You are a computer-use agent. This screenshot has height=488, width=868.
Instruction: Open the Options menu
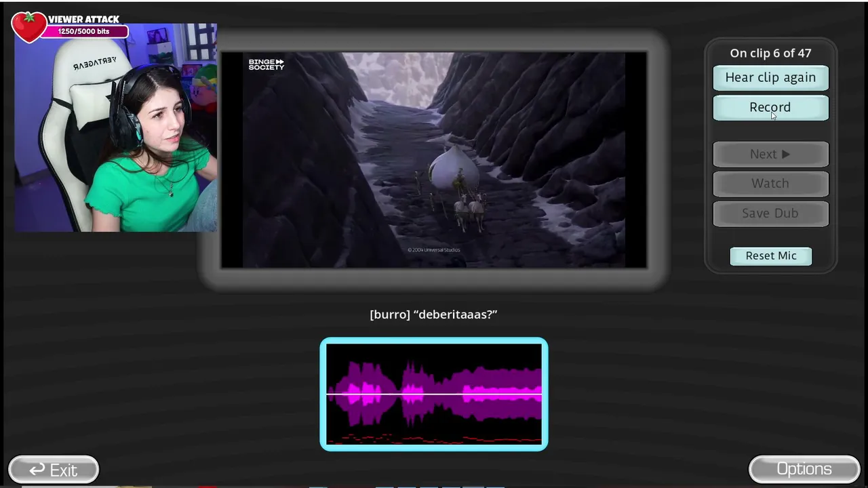[x=804, y=469]
